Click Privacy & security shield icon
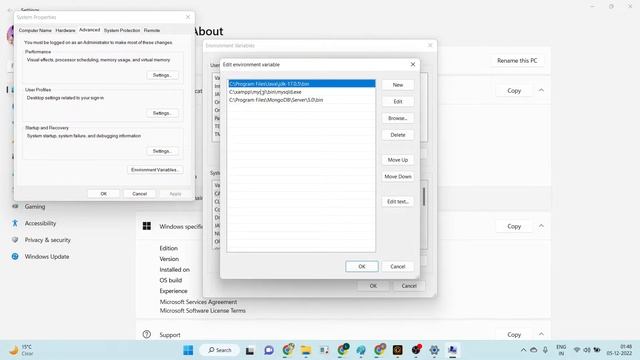This screenshot has height=360, width=640. point(15,240)
